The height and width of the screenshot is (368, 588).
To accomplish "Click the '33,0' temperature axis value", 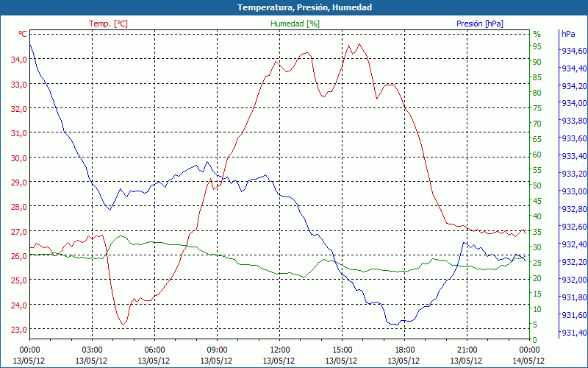I will pos(20,84).
